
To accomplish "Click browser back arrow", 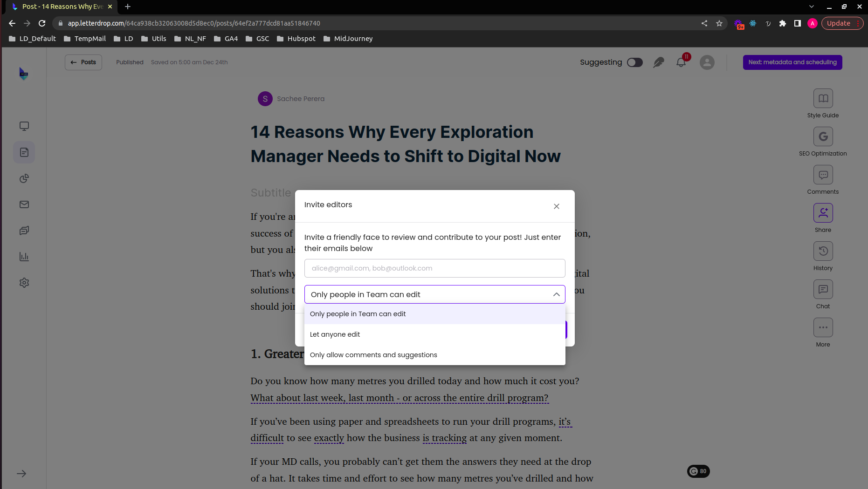I will point(12,23).
